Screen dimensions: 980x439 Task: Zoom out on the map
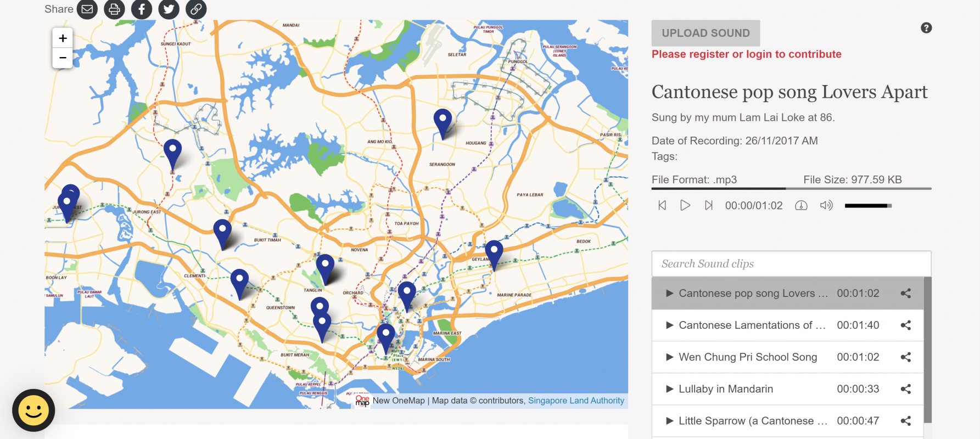point(63,58)
